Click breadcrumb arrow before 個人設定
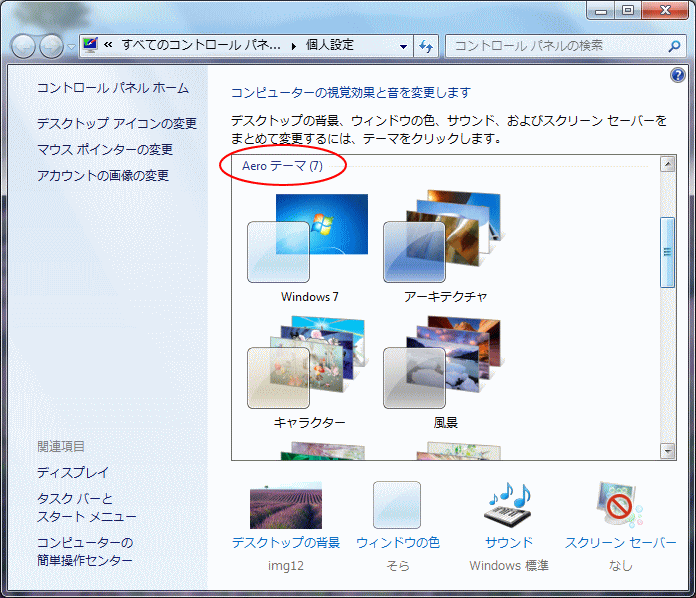 [x=294, y=46]
